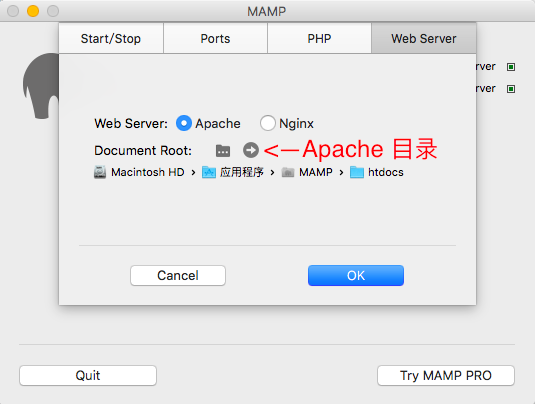The width and height of the screenshot is (535, 404).
Task: Click the yellow minimize window button
Action: pos(33,11)
